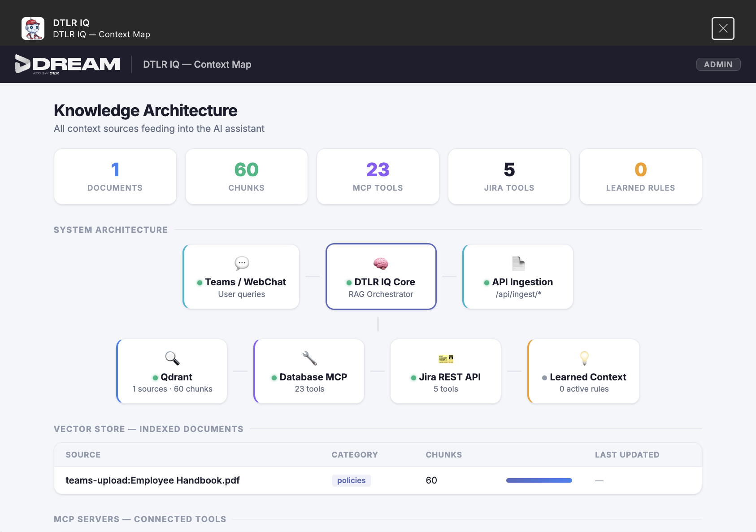The image size is (756, 532).
Task: Click the ADMIN badge
Action: pyautogui.click(x=718, y=64)
